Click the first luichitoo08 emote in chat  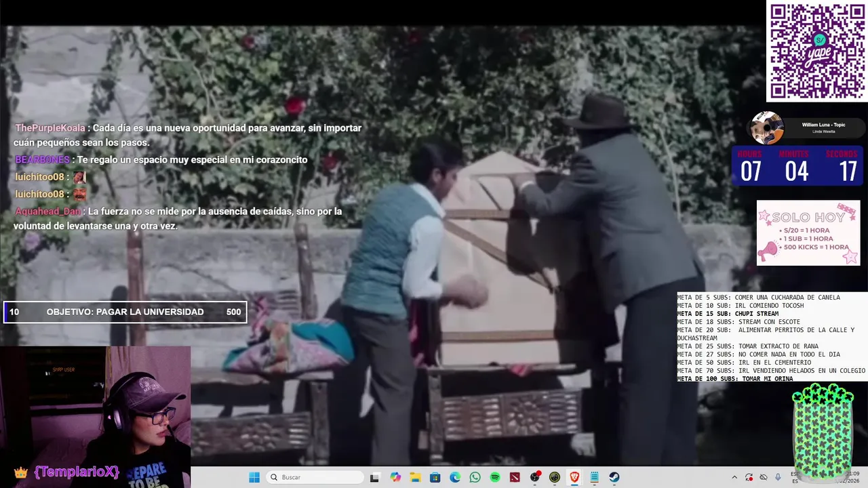tap(79, 177)
